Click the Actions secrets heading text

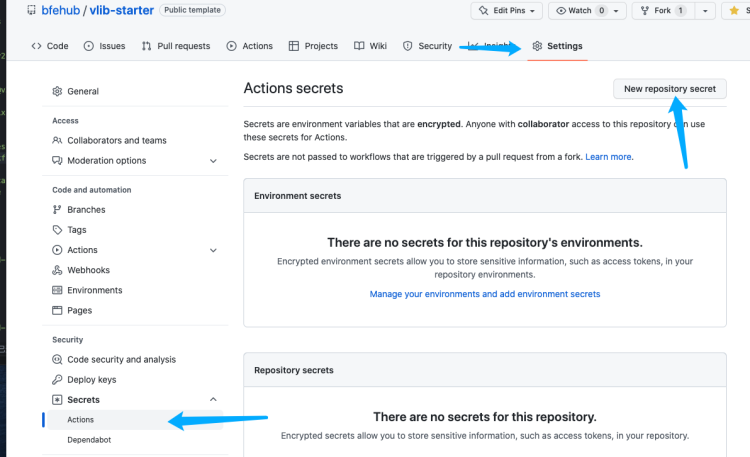293,88
